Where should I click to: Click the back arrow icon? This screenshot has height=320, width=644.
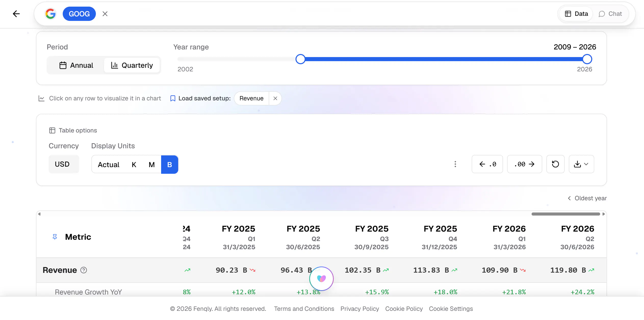pyautogui.click(x=16, y=14)
